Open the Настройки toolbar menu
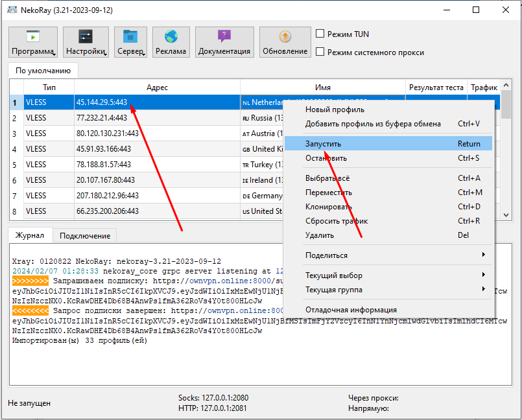Image resolution: width=522 pixels, height=420 pixels. [x=86, y=42]
